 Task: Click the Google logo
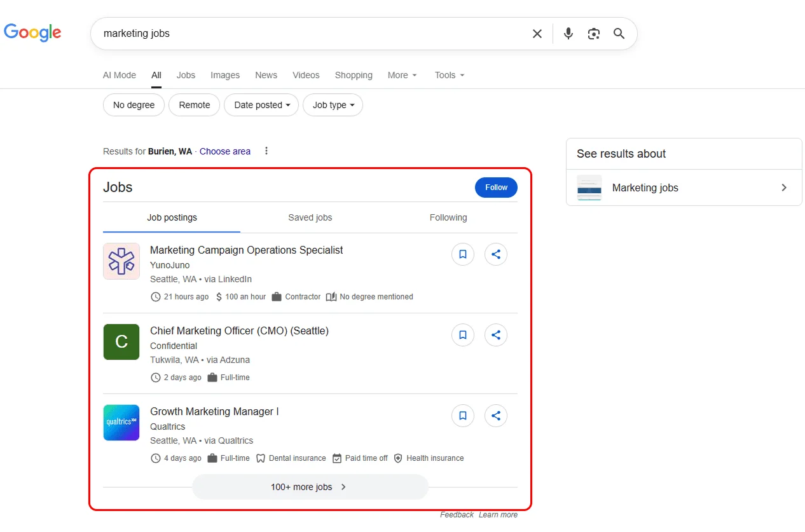pos(32,32)
